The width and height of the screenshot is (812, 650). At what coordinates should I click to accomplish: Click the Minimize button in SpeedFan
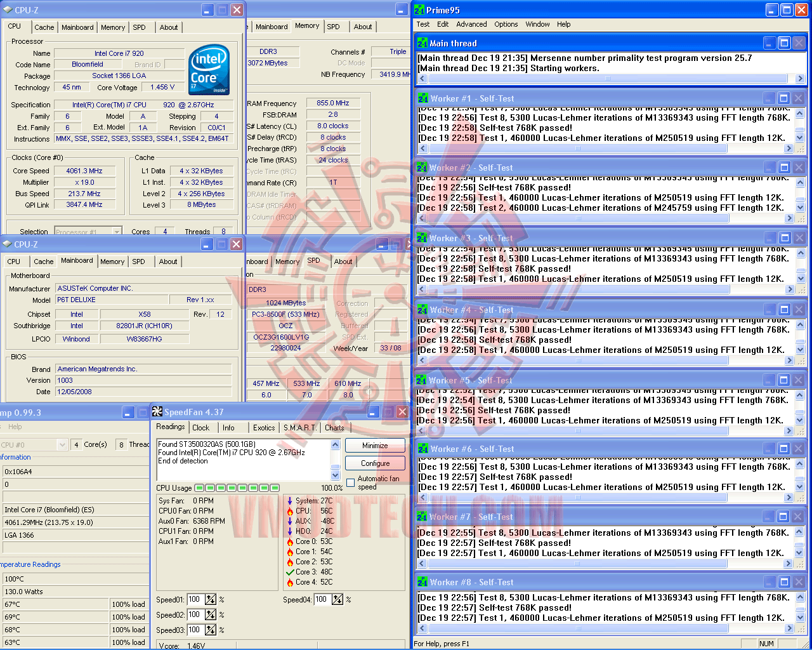tap(376, 446)
